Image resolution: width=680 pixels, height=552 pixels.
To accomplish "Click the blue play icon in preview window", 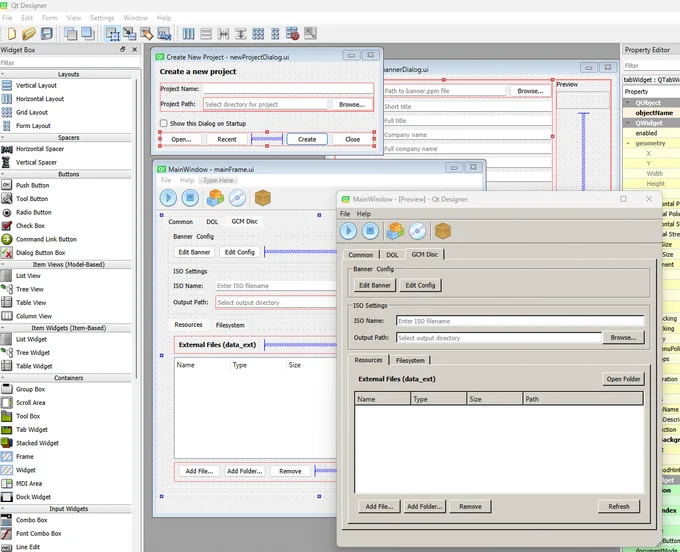I will pyautogui.click(x=348, y=231).
